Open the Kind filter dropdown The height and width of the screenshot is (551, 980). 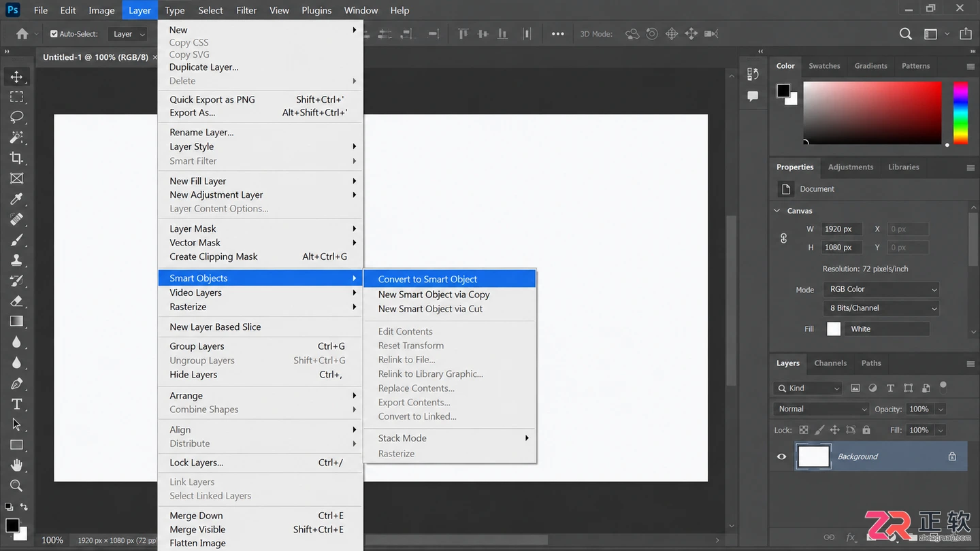point(808,388)
